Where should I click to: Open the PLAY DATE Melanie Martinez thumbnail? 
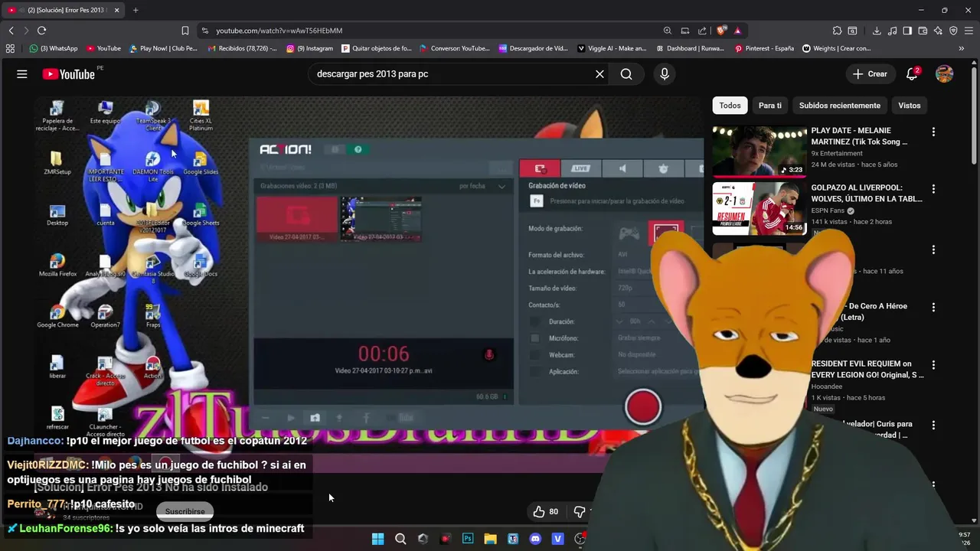(x=759, y=151)
